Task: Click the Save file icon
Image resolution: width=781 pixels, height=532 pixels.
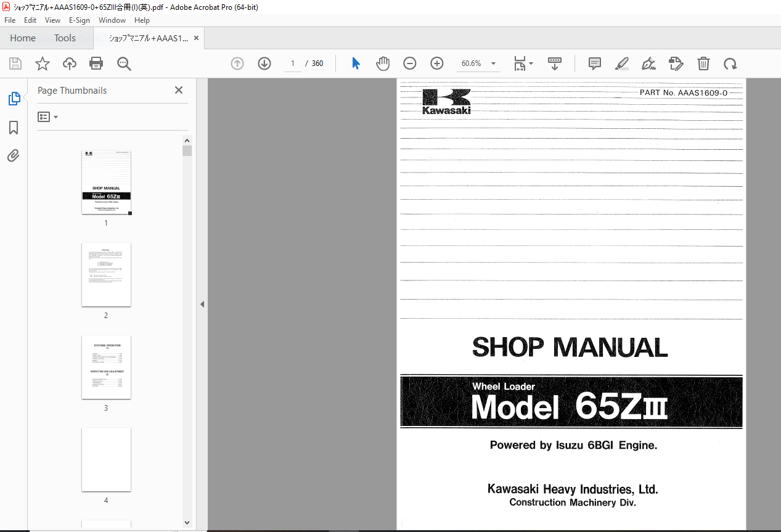Action: pyautogui.click(x=15, y=63)
